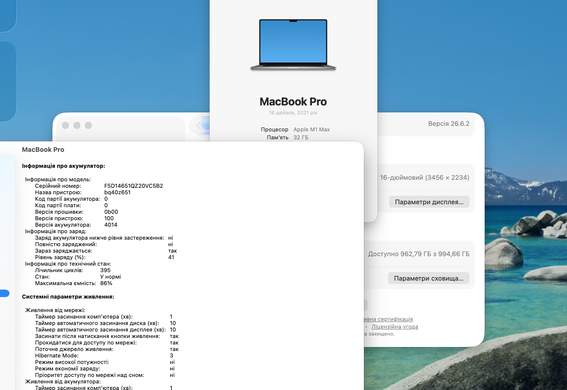
Task: Click the Інформація про заряд line
Action: click(55, 231)
